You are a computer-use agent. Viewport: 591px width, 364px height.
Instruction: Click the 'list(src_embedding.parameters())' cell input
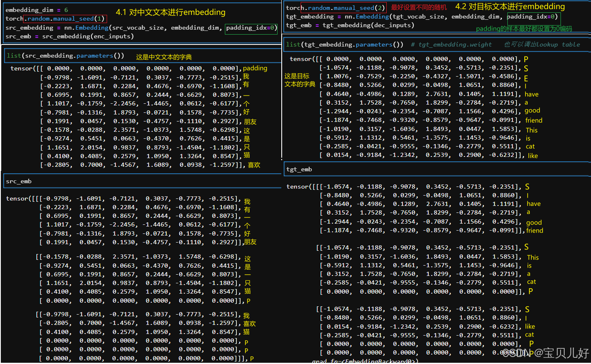coord(65,56)
